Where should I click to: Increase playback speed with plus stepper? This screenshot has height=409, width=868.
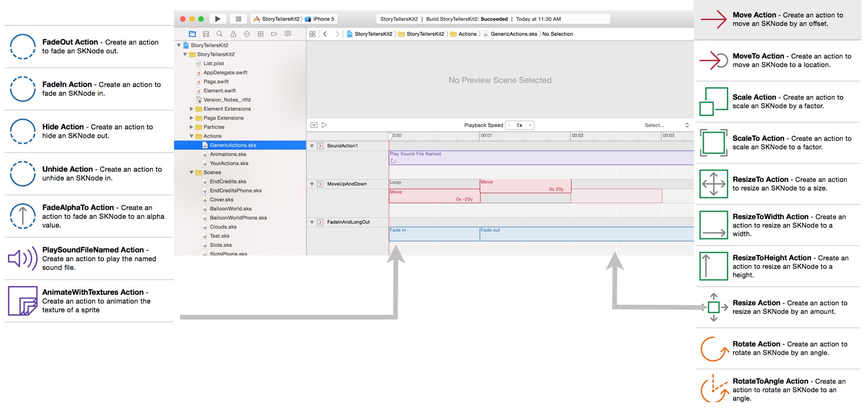point(530,125)
